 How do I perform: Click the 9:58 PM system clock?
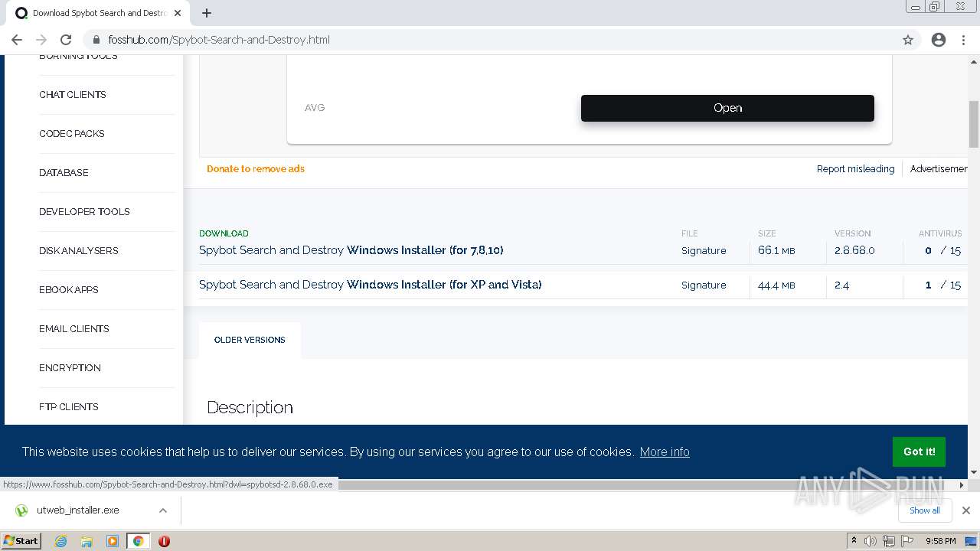940,541
